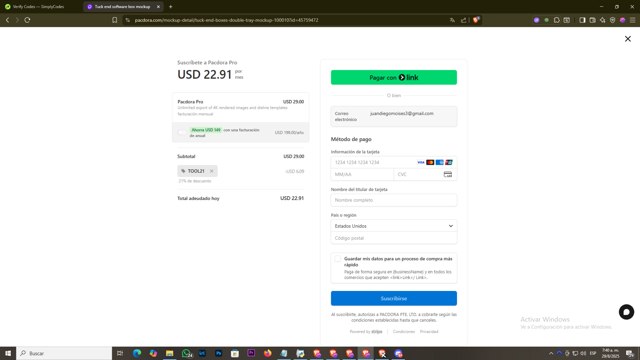Open Premiere Pro from taskbar

click(x=251, y=353)
